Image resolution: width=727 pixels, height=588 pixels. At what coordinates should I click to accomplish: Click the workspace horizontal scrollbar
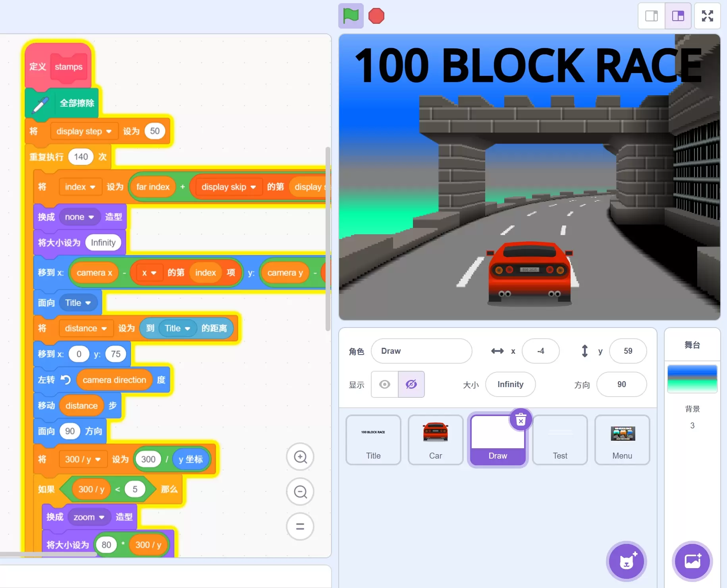pyautogui.click(x=48, y=554)
